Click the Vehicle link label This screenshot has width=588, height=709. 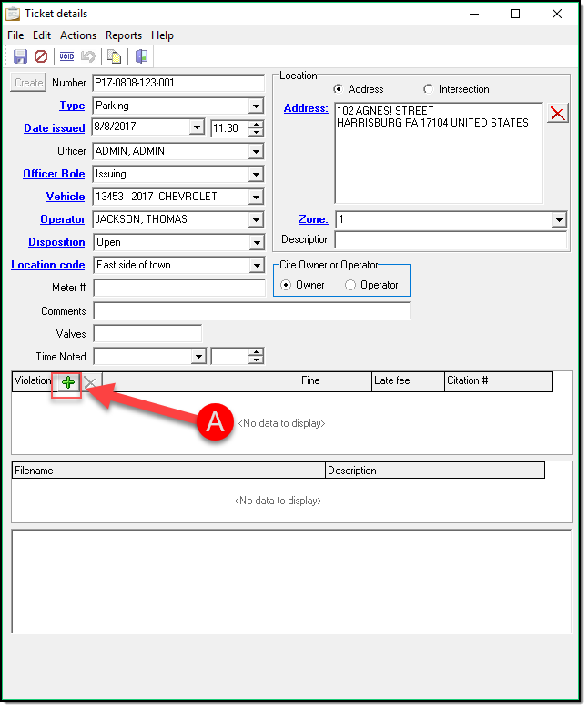(x=66, y=197)
